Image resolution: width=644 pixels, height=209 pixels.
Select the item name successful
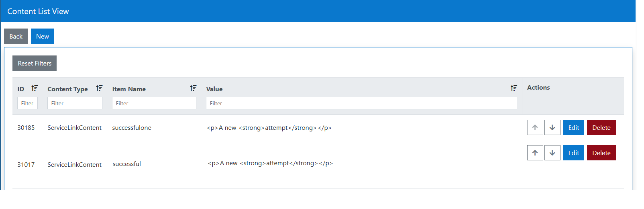coord(127,164)
